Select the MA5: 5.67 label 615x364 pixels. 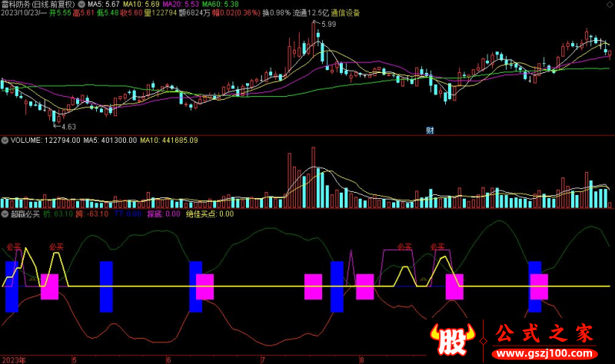click(x=104, y=5)
